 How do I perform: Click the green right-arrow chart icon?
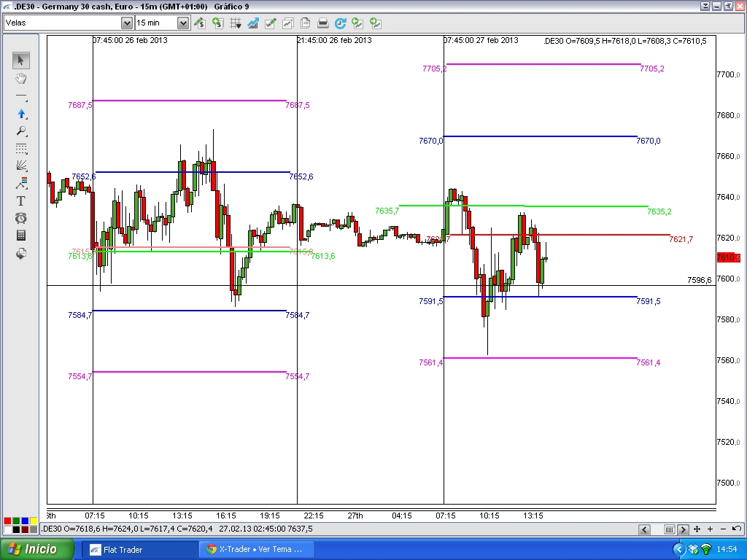[376, 23]
